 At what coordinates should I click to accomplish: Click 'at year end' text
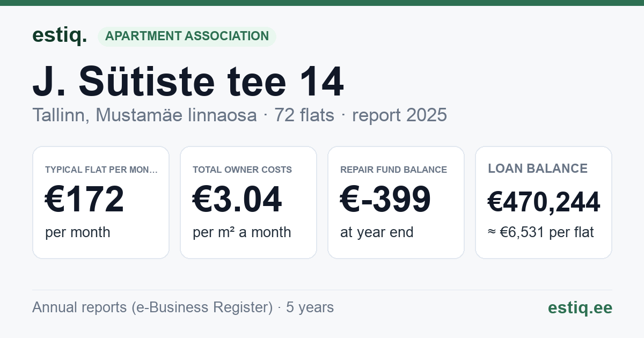[x=377, y=232]
